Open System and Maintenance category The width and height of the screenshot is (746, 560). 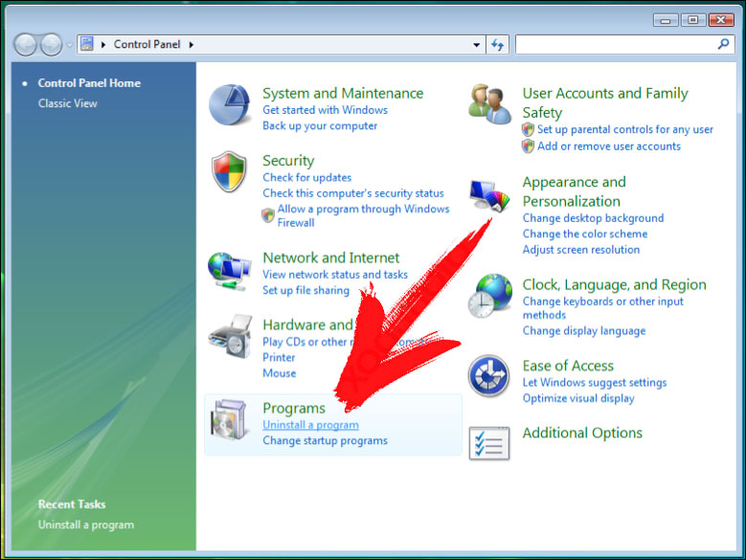point(343,93)
